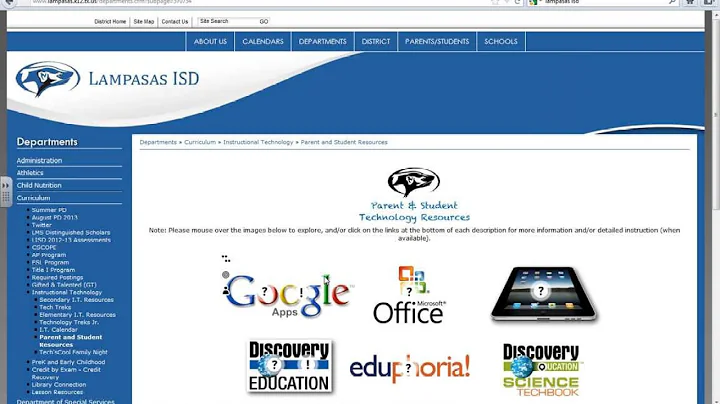Open Discovery Education Science Techbook logo
This screenshot has height=404, width=720.
541,370
